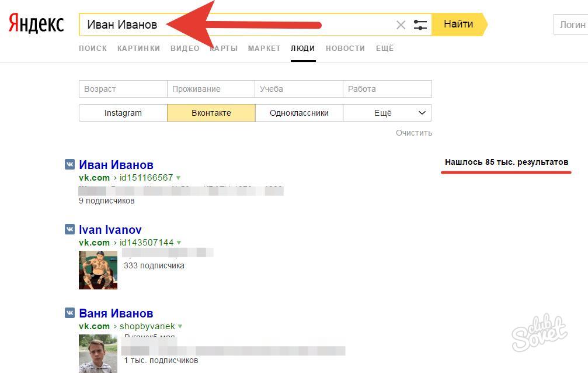Click the Логин button
The width and height of the screenshot is (588, 373).
coord(571,25)
